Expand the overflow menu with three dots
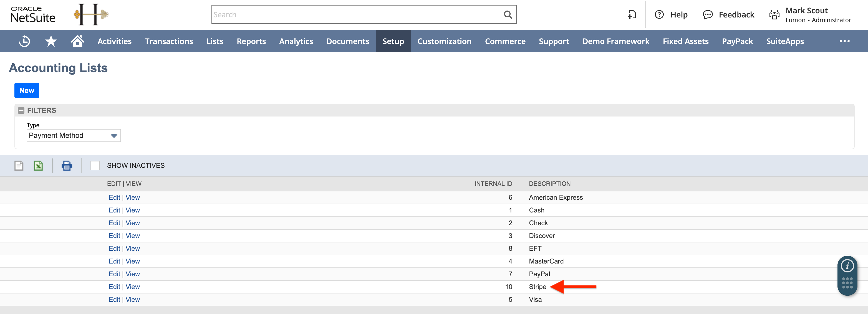This screenshot has height=314, width=868. coord(845,41)
